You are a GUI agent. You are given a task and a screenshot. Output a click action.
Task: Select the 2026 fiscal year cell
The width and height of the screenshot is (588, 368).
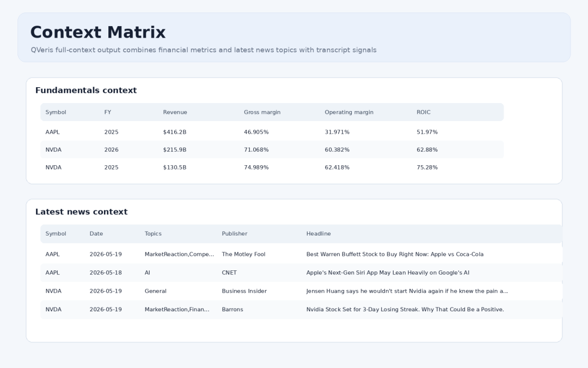click(x=112, y=150)
